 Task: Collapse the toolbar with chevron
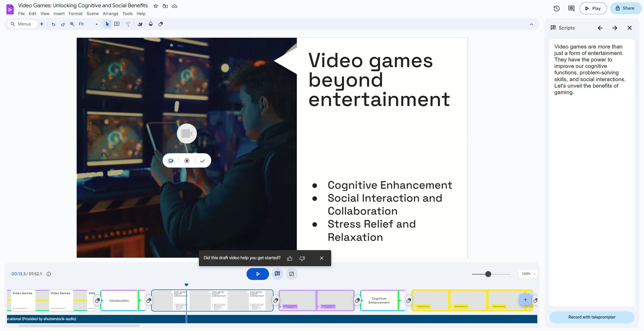[x=531, y=24]
